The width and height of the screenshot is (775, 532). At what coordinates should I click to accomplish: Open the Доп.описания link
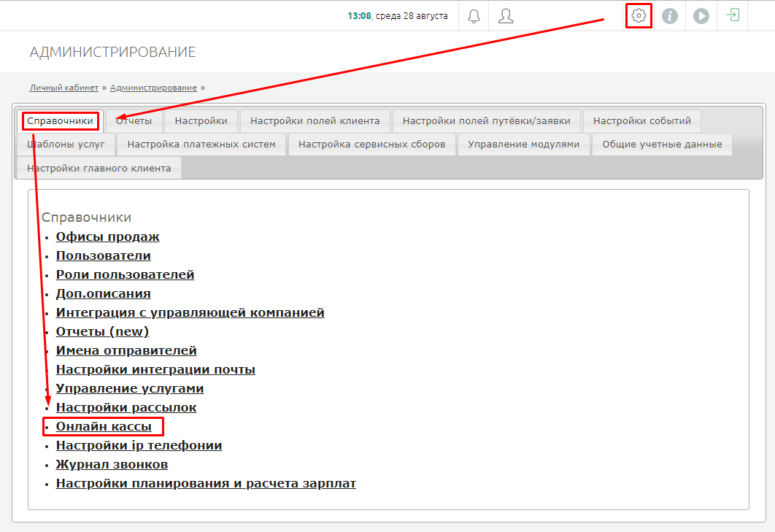(104, 293)
